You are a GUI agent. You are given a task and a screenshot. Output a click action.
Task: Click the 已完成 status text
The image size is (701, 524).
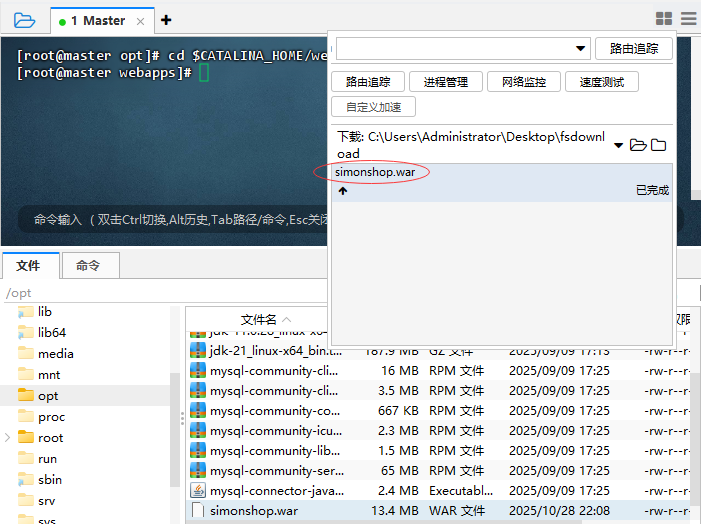(x=652, y=190)
